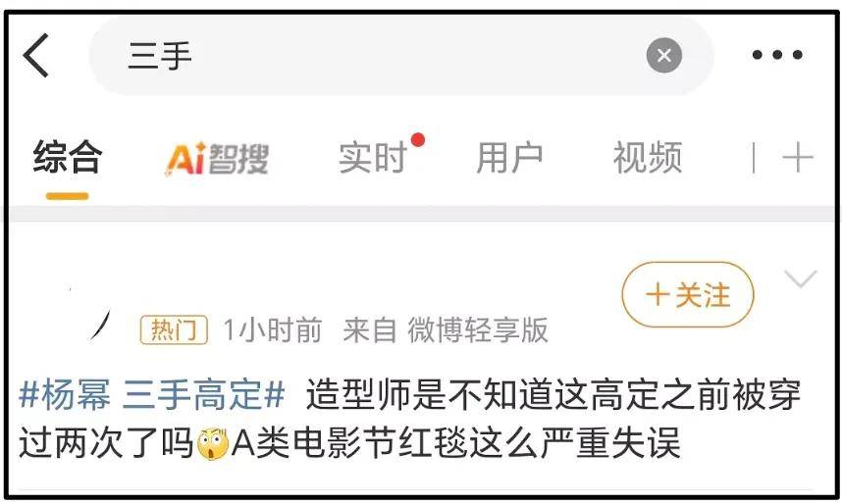Image resolution: width=842 pixels, height=504 pixels.
Task: Click the shocked face emoji in post
Action: [213, 443]
